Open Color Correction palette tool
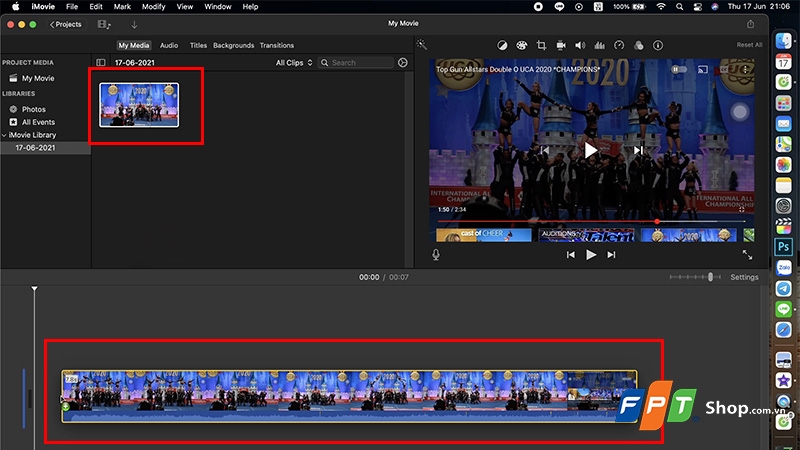 tap(521, 45)
